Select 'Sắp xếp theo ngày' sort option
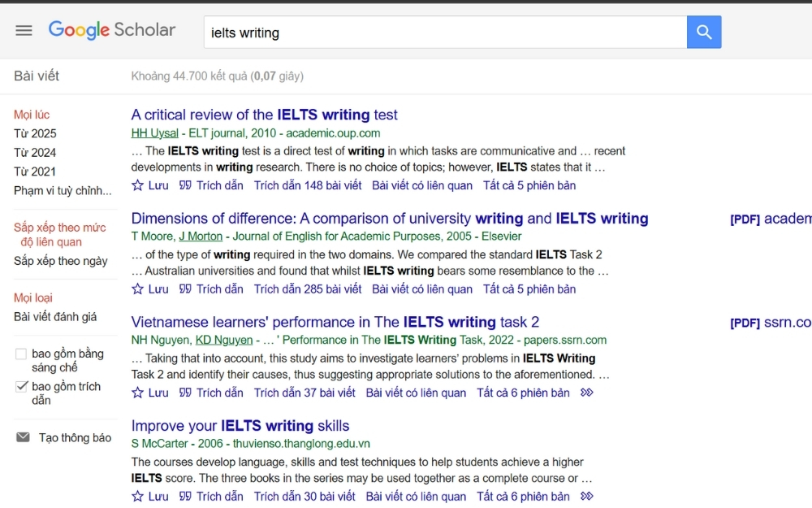 (61, 261)
